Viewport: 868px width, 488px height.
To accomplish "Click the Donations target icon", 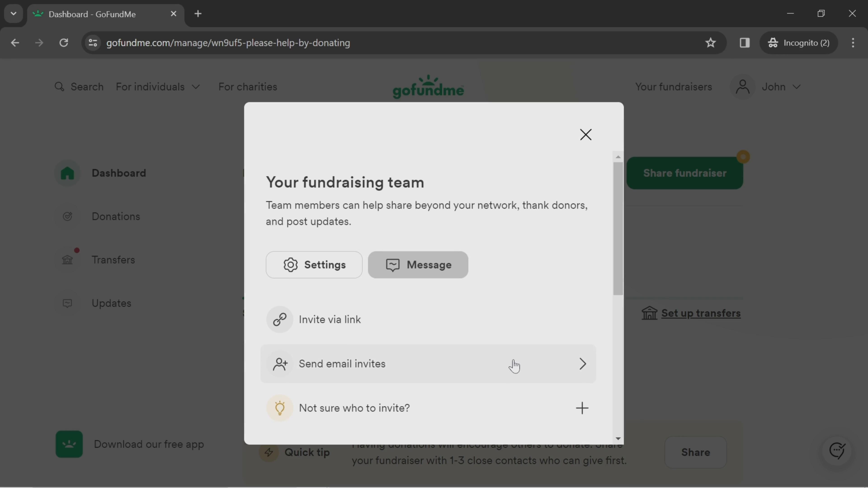I will [67, 216].
